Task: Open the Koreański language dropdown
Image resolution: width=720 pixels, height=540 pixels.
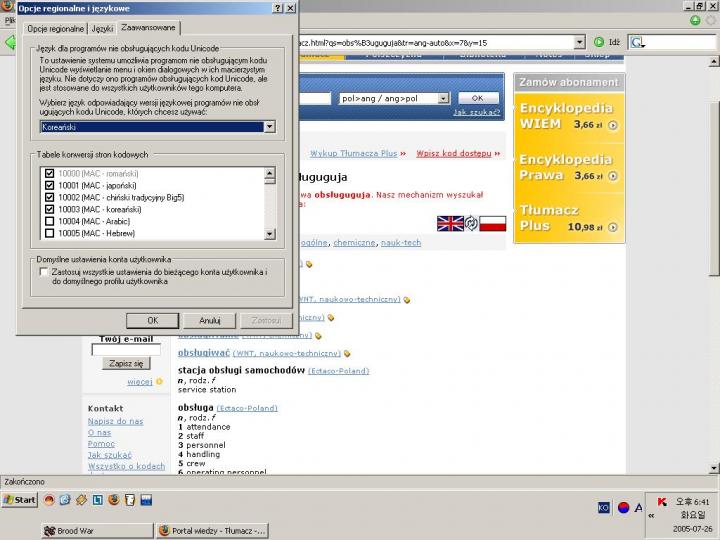Action: tap(270, 127)
